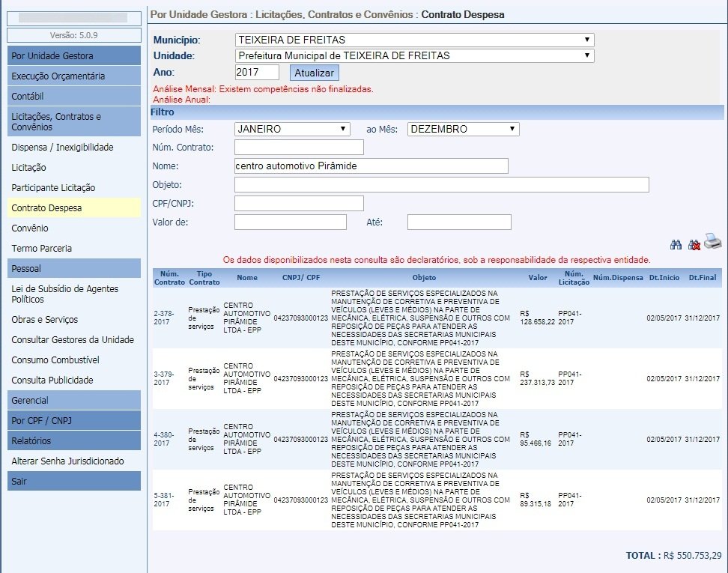
Task: Open Execução Orçamentária menu section
Action: (x=73, y=76)
